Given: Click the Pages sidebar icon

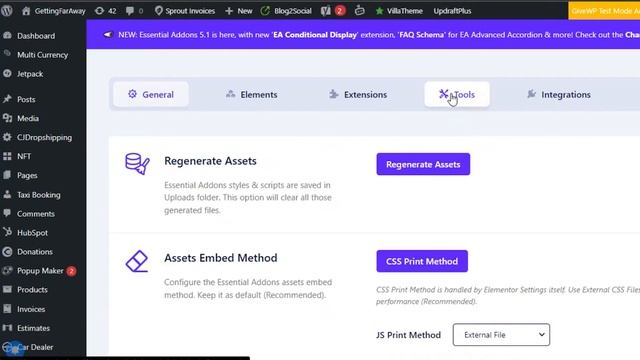Looking at the screenshot, I should point(7,175).
